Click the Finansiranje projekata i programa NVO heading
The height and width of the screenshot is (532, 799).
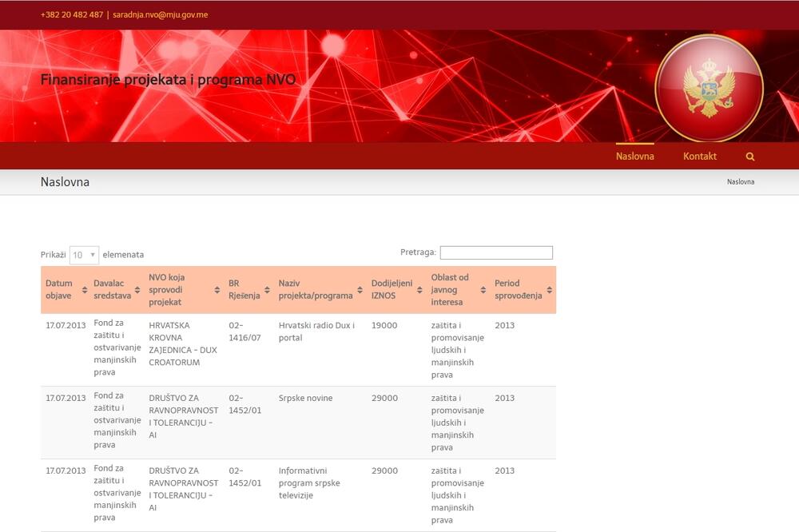168,79
